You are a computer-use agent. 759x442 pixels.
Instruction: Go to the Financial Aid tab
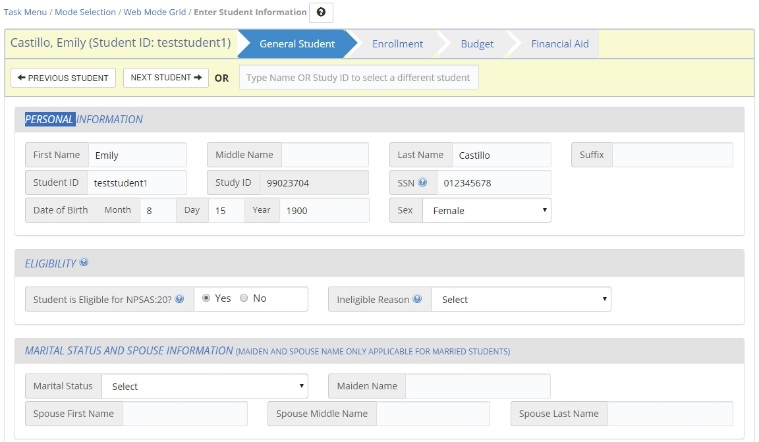coord(559,44)
